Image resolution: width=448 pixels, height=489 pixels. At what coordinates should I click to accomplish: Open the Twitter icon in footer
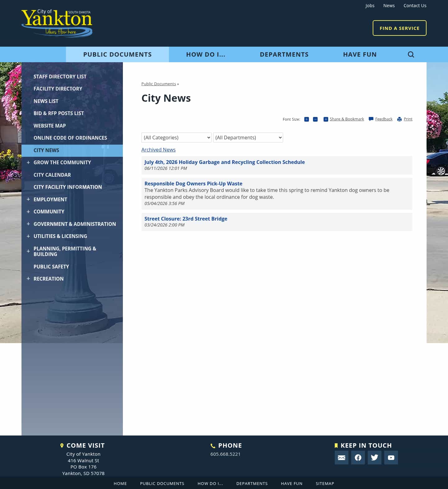point(374,458)
